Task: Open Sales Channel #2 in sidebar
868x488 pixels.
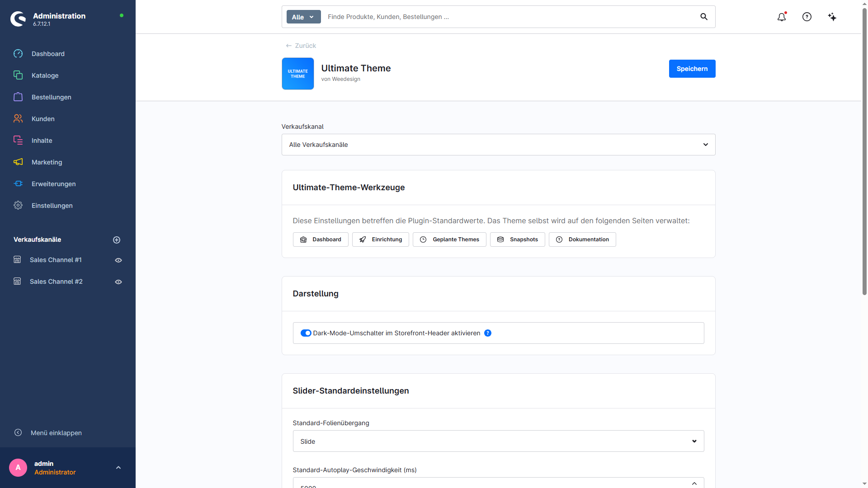Action: point(56,282)
